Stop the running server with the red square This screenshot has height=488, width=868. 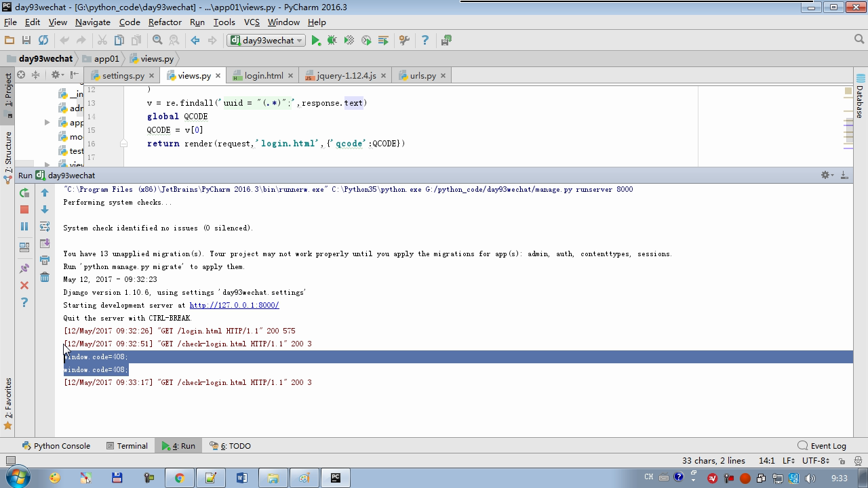coord(24,209)
